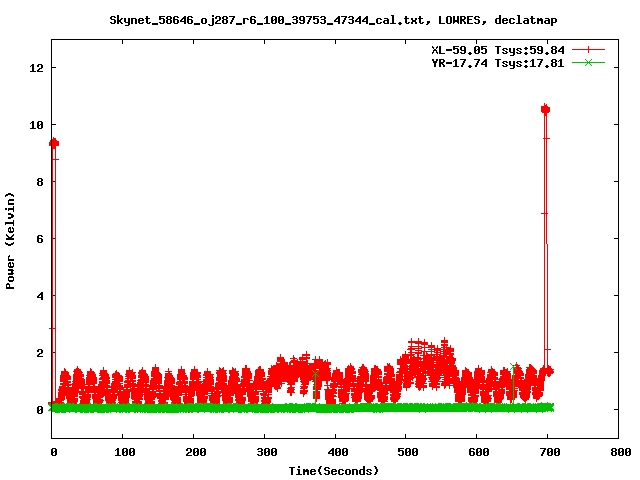The height and width of the screenshot is (480, 640).
Task: Click x-axis tick label '200'
Action: point(196,452)
